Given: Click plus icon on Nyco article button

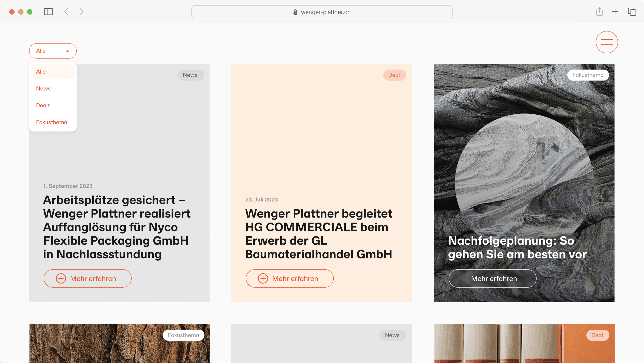Looking at the screenshot, I should (x=61, y=278).
